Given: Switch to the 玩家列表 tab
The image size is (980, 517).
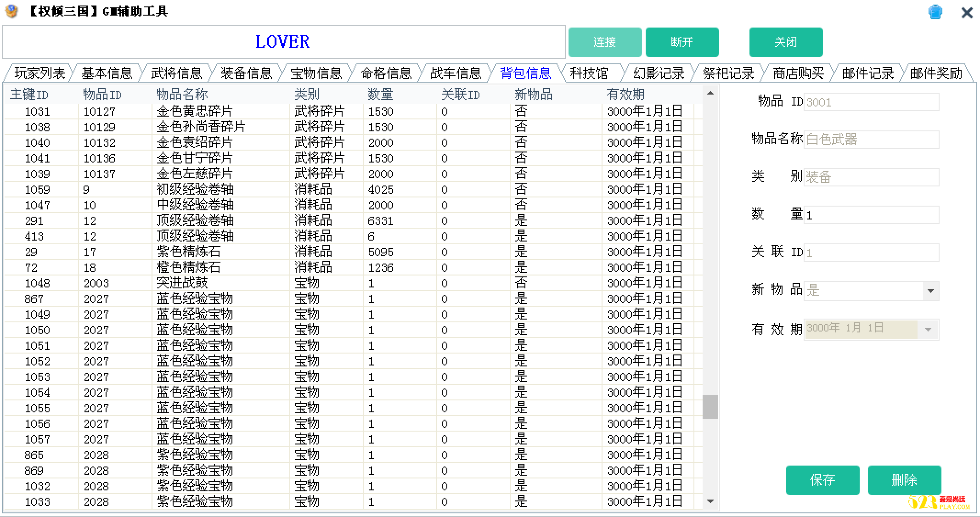Looking at the screenshot, I should tap(39, 73).
